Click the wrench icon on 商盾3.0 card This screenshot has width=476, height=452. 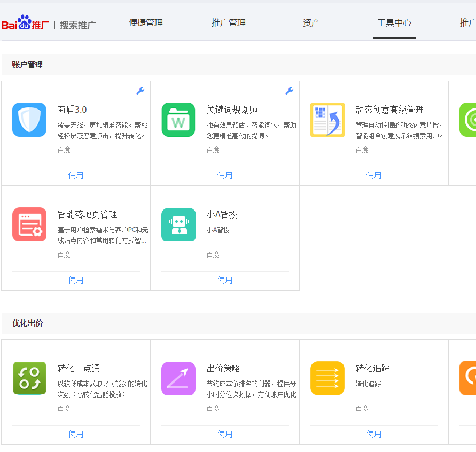[x=141, y=90]
